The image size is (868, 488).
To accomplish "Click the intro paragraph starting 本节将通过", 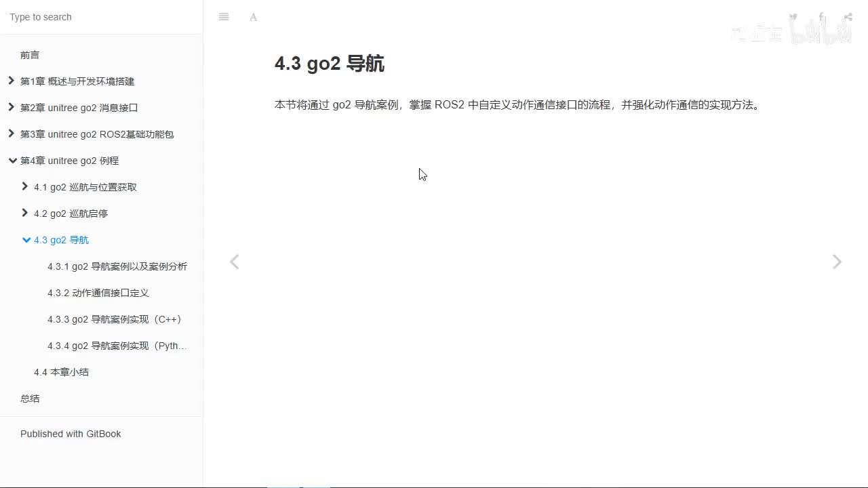I will 519,105.
